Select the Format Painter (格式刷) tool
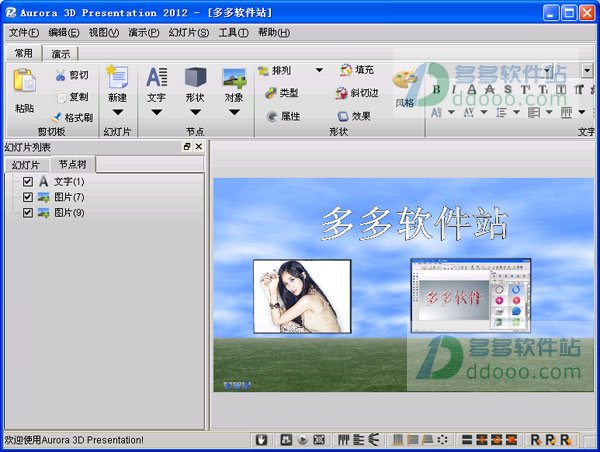This screenshot has height=452, width=600. click(72, 117)
